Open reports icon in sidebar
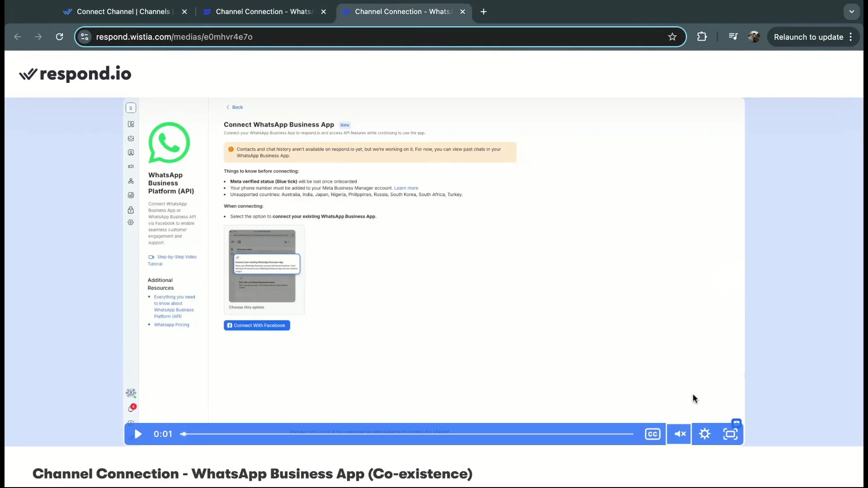The height and width of the screenshot is (488, 868). 131,196
